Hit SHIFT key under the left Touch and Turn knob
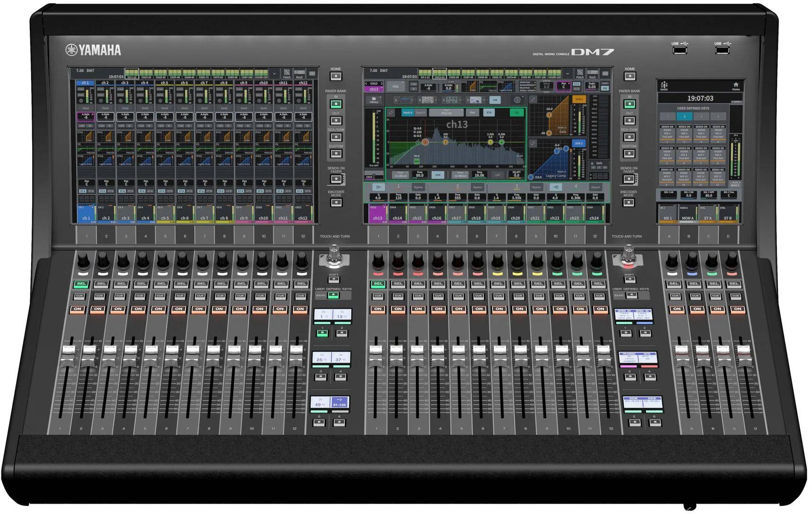Image resolution: width=812 pixels, height=514 pixels. (x=334, y=280)
